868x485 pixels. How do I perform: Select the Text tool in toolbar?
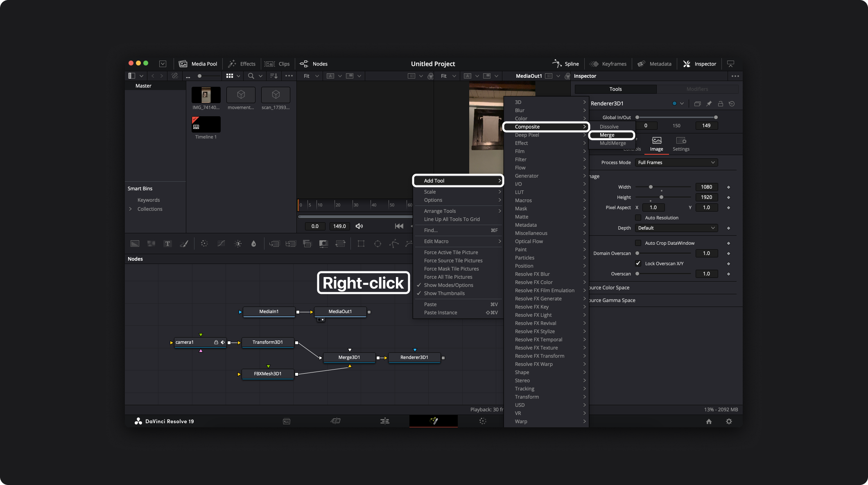(167, 244)
